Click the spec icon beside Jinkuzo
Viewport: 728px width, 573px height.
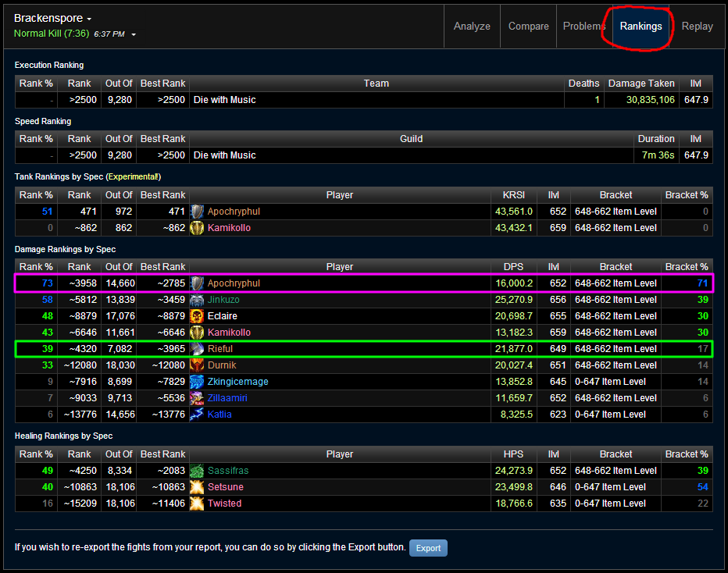[197, 300]
